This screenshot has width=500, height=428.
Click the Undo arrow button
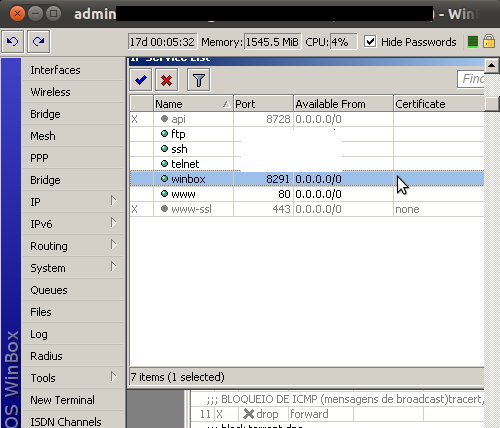(x=13, y=42)
